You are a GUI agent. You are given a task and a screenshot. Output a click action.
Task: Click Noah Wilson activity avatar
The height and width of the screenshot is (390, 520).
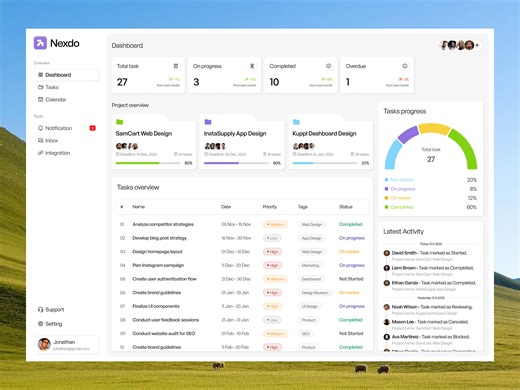pyautogui.click(x=387, y=307)
